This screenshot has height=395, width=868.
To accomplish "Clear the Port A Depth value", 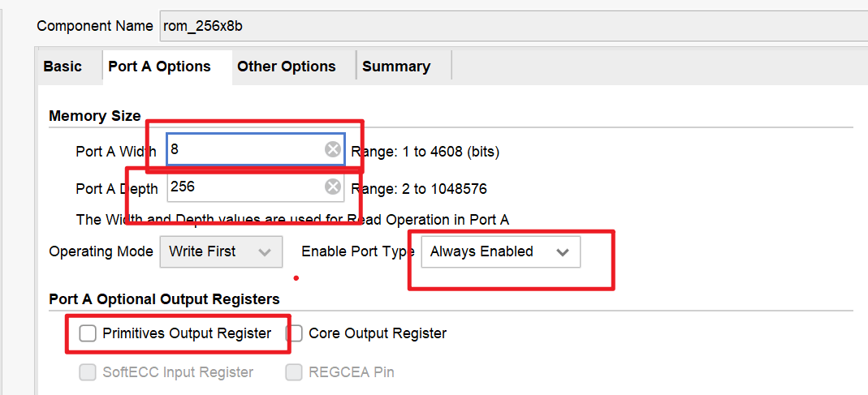I will coord(332,187).
